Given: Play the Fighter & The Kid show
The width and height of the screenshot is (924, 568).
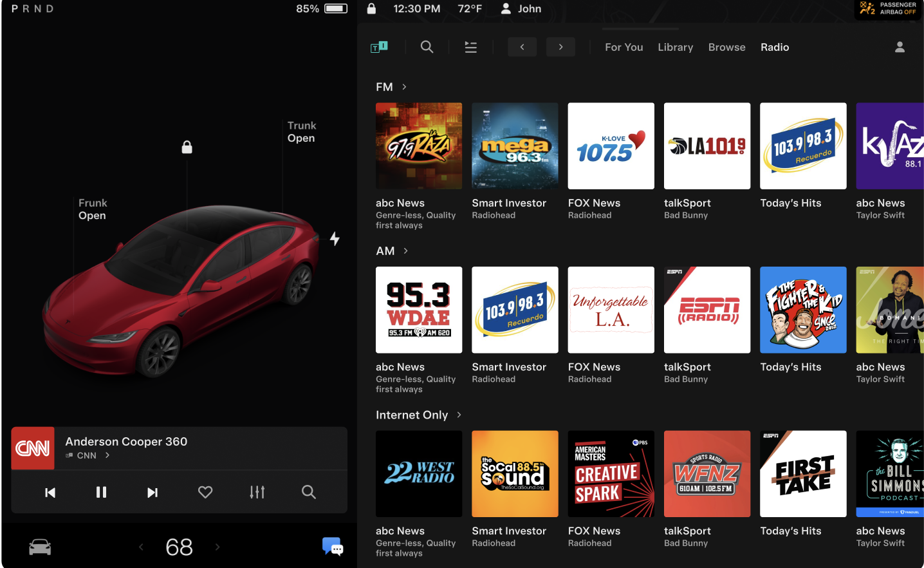Looking at the screenshot, I should click(803, 310).
